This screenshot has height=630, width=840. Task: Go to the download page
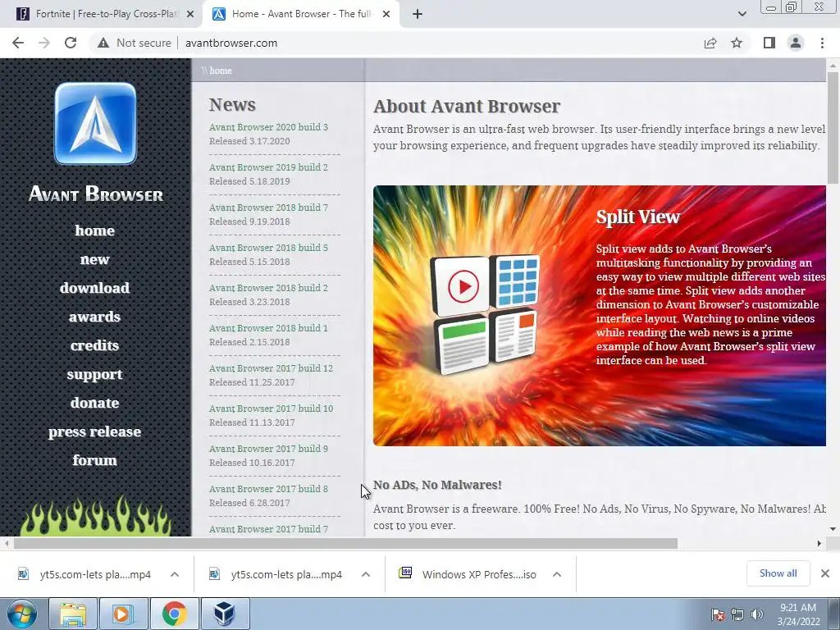[x=95, y=288]
